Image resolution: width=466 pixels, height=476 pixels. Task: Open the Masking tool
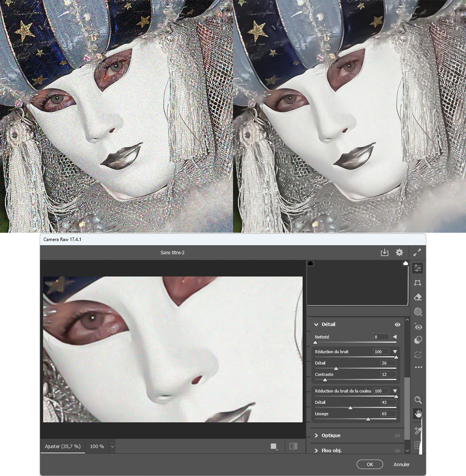click(x=417, y=311)
